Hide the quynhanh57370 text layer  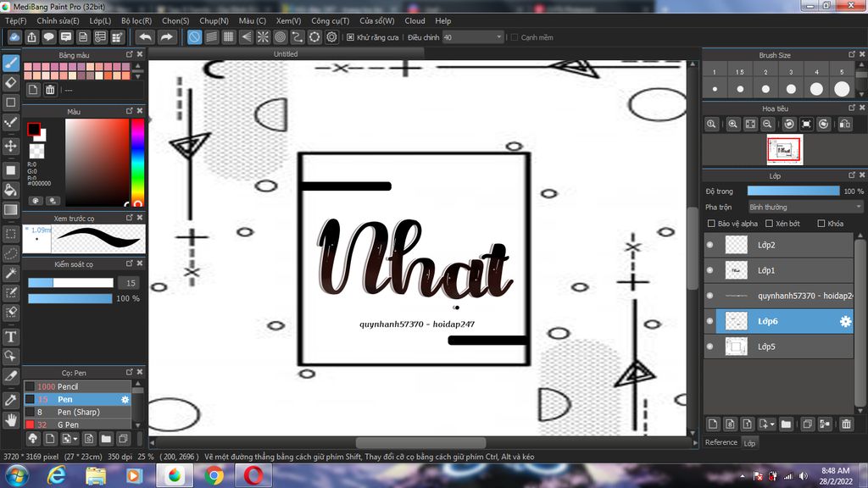[710, 296]
